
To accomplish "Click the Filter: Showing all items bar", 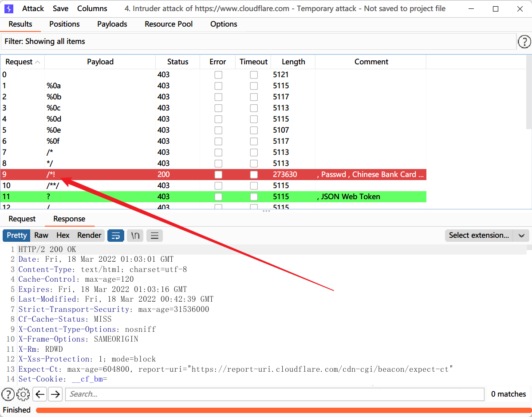I will coord(258,42).
